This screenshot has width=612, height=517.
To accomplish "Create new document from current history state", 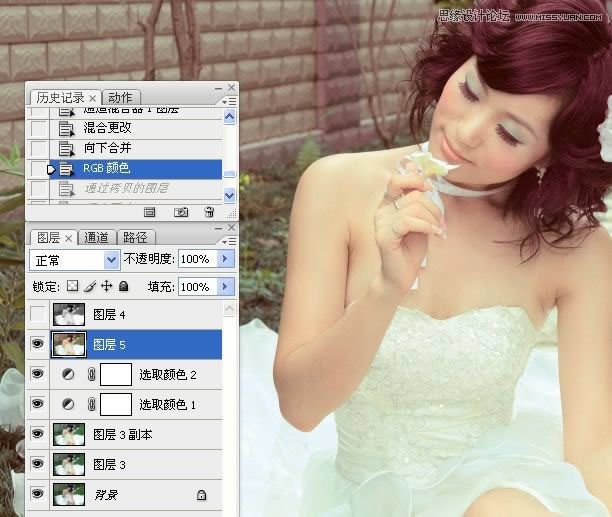I will (x=149, y=212).
